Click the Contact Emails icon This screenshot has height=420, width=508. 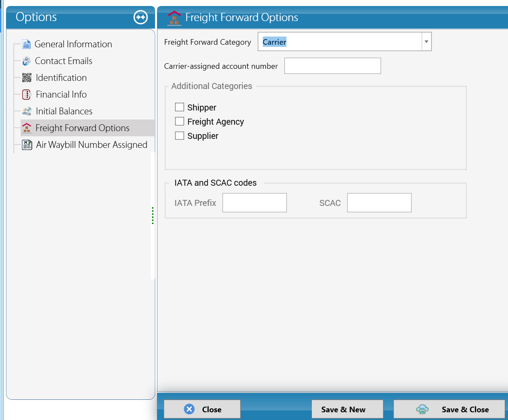(26, 61)
